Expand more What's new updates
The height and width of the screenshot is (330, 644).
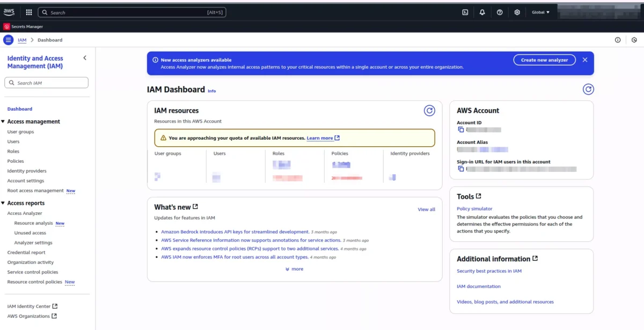295,269
